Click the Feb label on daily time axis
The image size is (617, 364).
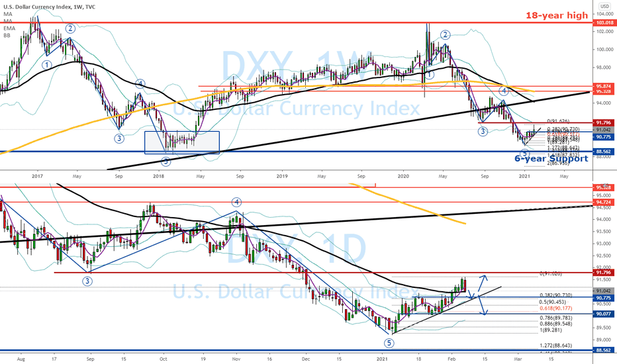[x=451, y=359]
